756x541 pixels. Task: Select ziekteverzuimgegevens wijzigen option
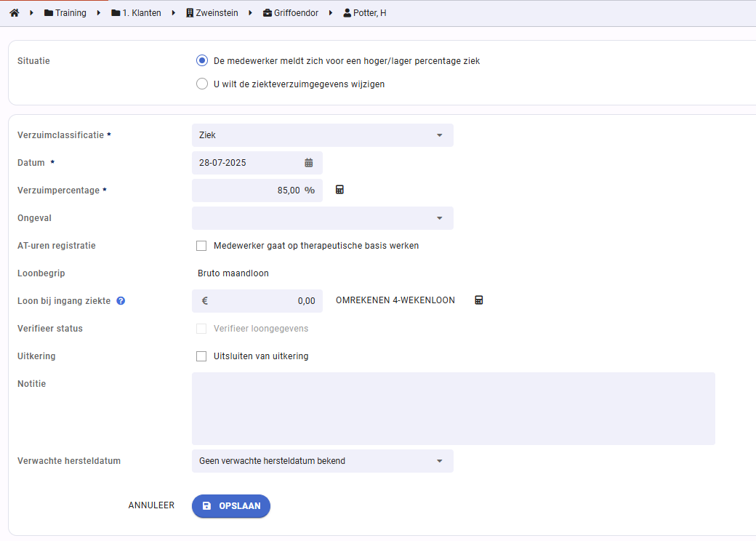[x=202, y=84]
